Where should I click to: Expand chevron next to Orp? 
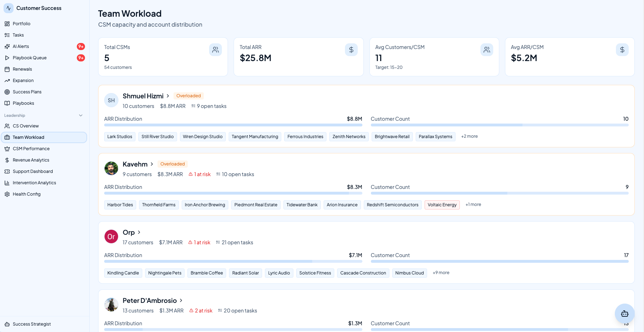(x=139, y=233)
